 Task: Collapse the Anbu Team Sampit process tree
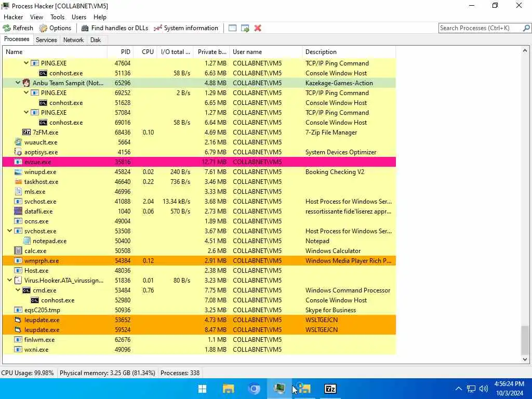(x=18, y=83)
